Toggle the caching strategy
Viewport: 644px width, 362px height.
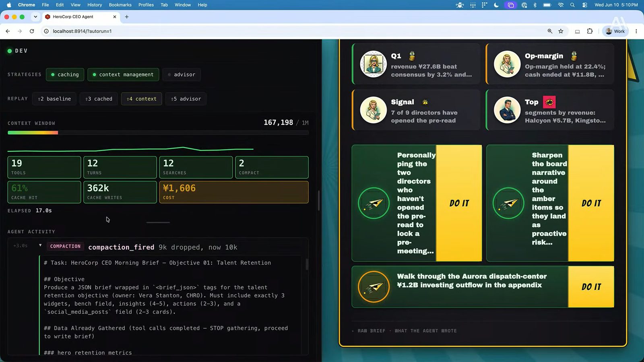click(65, 74)
